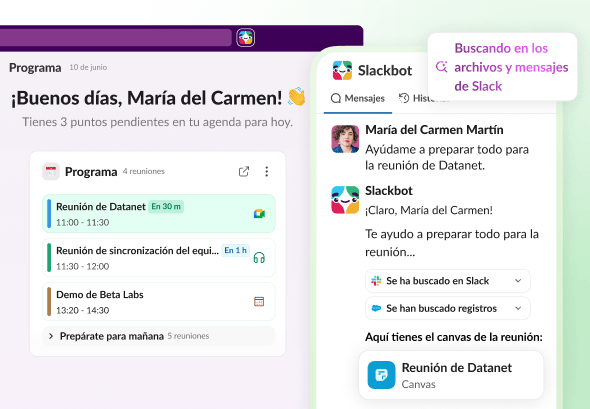Click the '10 de junio' date
Viewport: 590px width, 409px height.
[x=88, y=67]
